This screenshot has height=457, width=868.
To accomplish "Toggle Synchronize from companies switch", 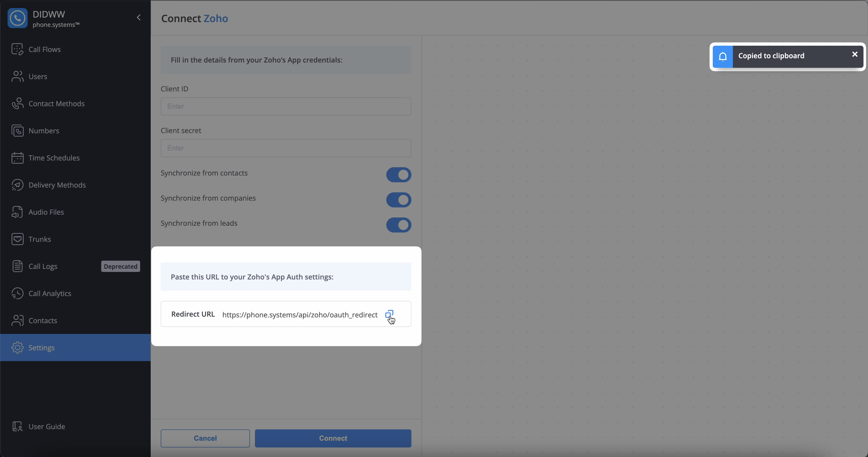I will pos(399,200).
